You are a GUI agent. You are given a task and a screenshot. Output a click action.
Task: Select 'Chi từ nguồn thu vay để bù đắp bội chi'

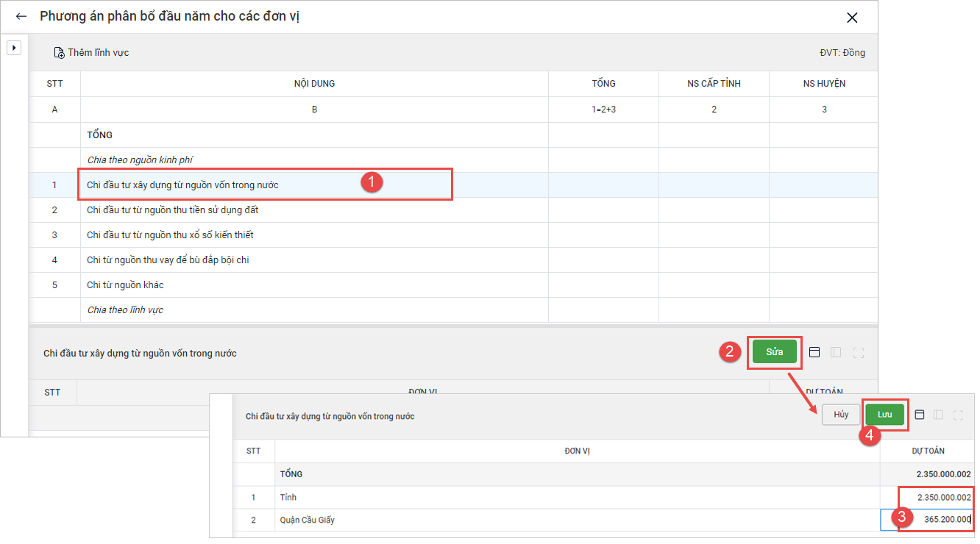pos(453,260)
